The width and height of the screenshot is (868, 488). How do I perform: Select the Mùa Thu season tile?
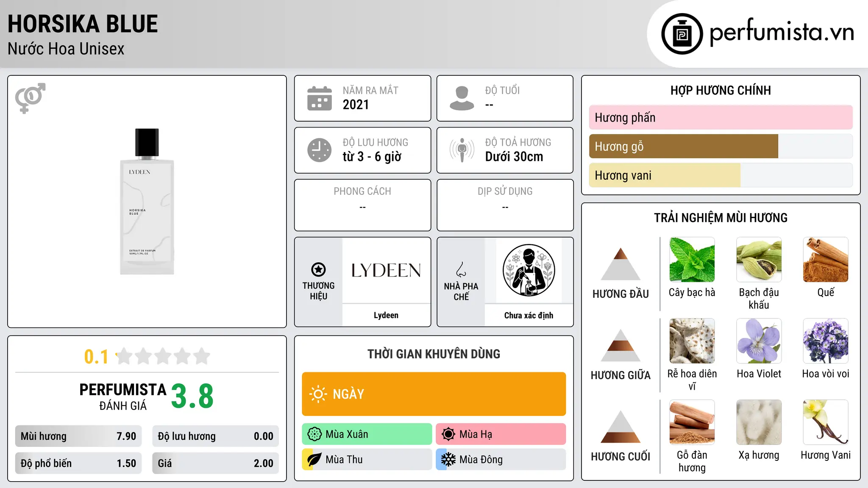[367, 460]
